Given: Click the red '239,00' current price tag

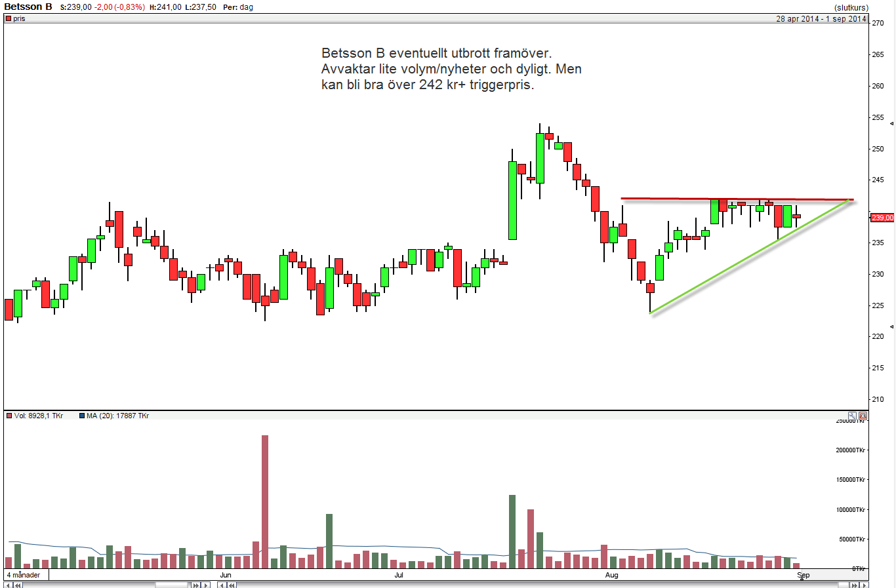Looking at the screenshot, I should [x=882, y=218].
